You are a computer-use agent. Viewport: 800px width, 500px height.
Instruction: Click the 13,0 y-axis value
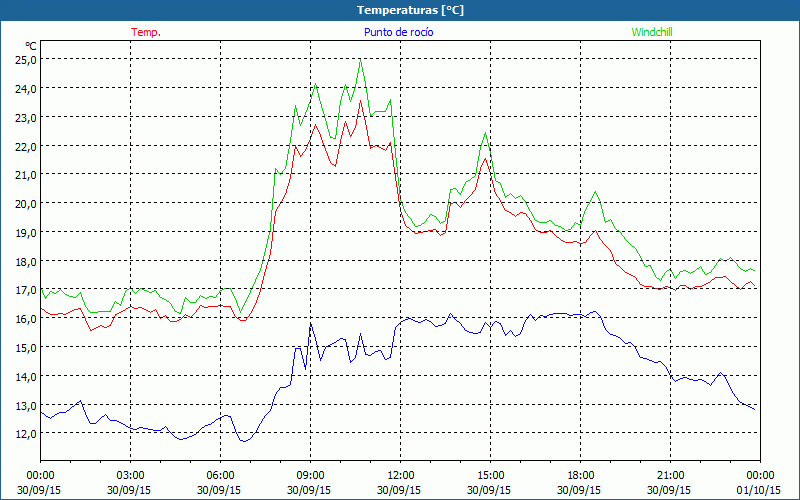click(26, 405)
